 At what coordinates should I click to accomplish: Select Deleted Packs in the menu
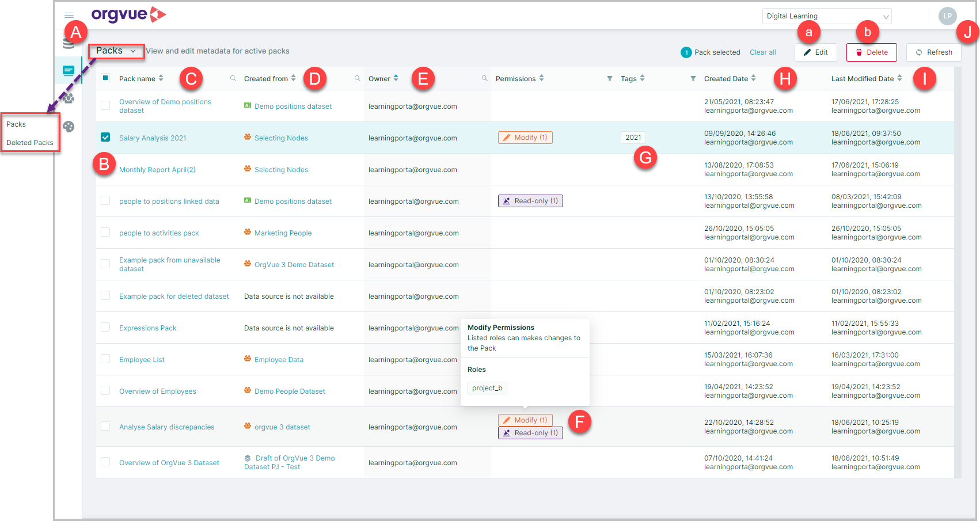click(x=30, y=143)
